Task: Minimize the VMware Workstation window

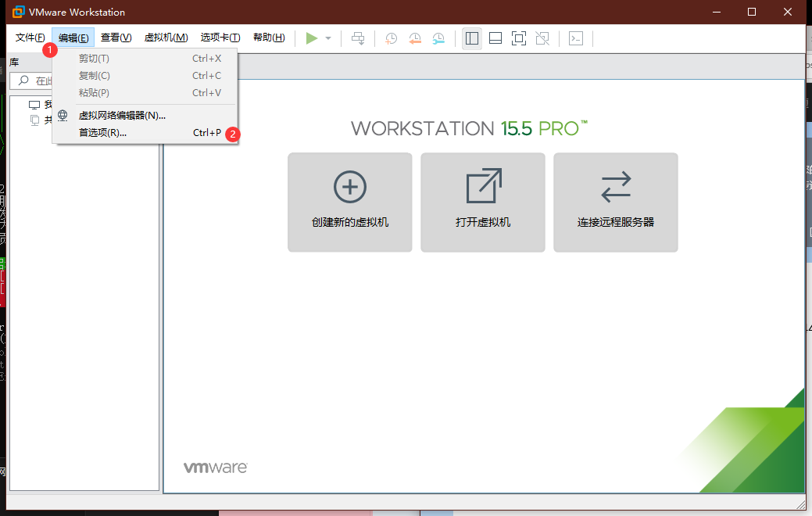Action: tap(717, 12)
